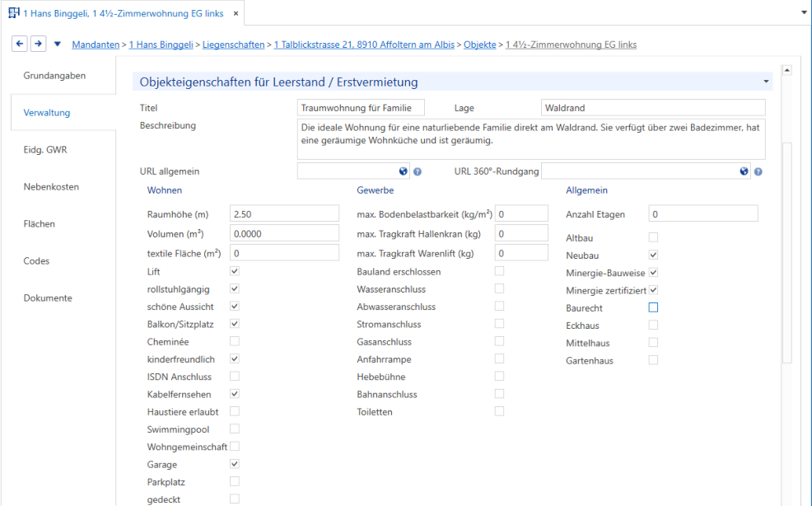812x506 pixels.
Task: Switch to the Eidg. GWR tab
Action: click(45, 150)
